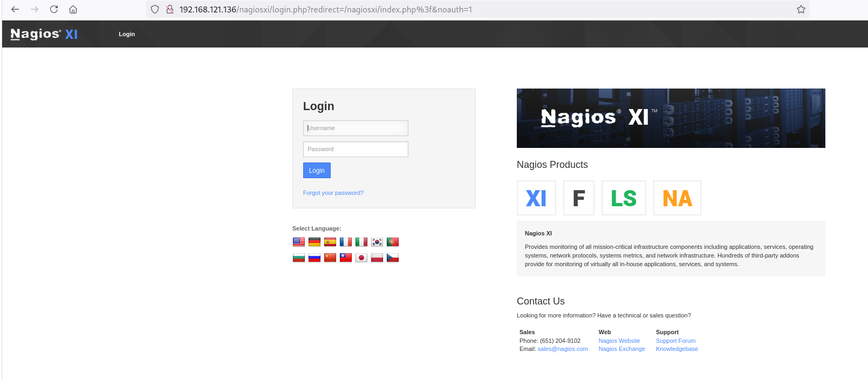
Task: Select the Czech flag language
Action: click(393, 258)
